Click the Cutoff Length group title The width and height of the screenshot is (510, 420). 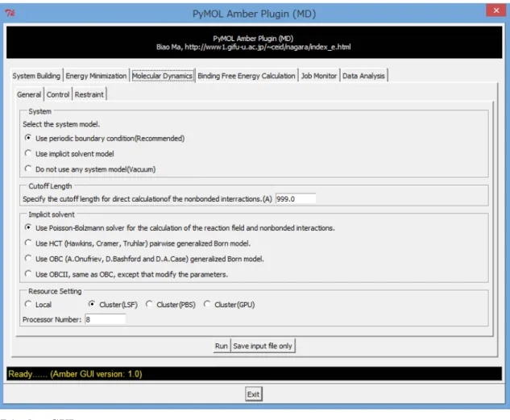50,186
